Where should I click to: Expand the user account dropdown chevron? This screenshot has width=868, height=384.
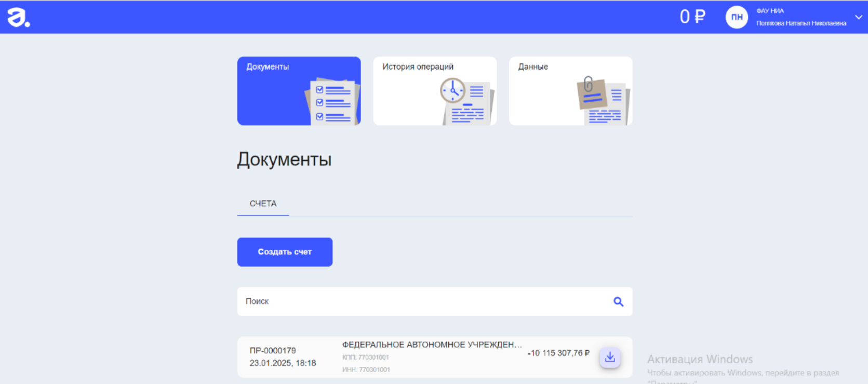(859, 17)
